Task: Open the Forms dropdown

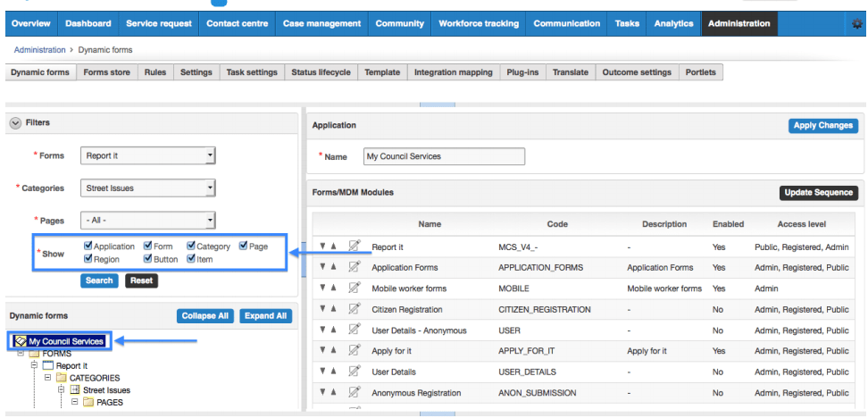Action: (x=148, y=155)
